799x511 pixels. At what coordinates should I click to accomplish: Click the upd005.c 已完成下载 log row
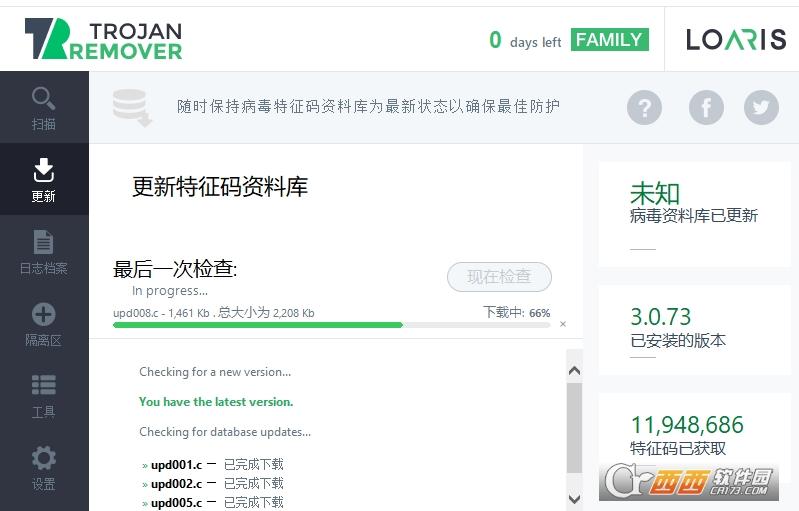(x=212, y=502)
